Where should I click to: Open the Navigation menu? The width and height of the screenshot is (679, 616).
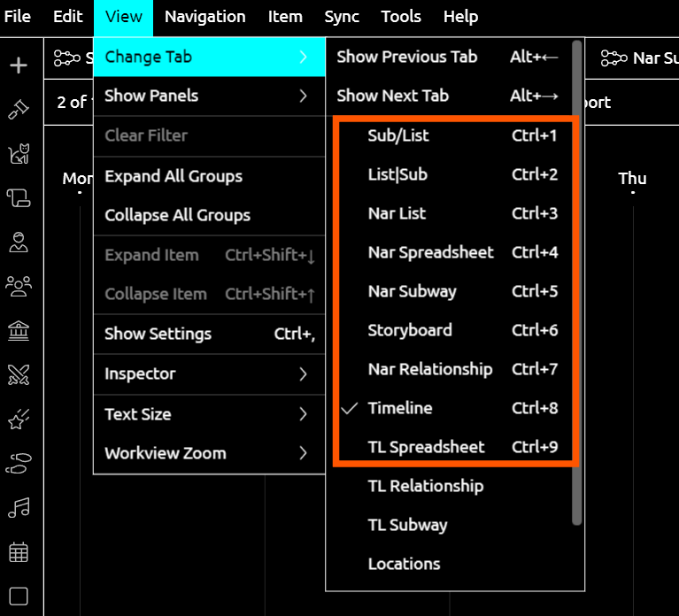(x=204, y=17)
